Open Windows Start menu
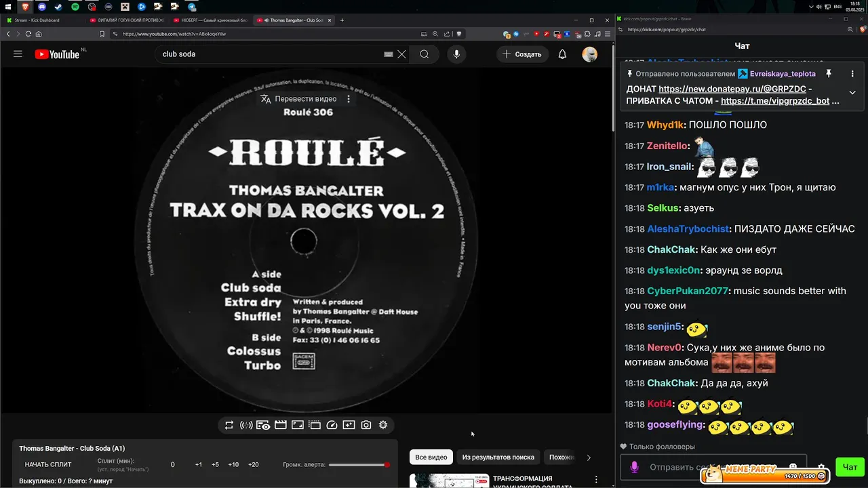This screenshot has height=488, width=868. pos(7,6)
